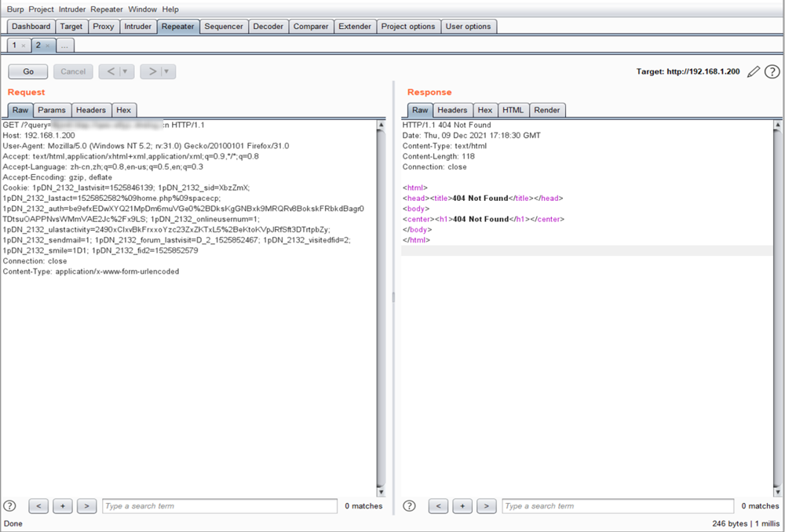The image size is (785, 532).
Task: Click the Target: http://192.168.1.200 label
Action: (x=688, y=71)
